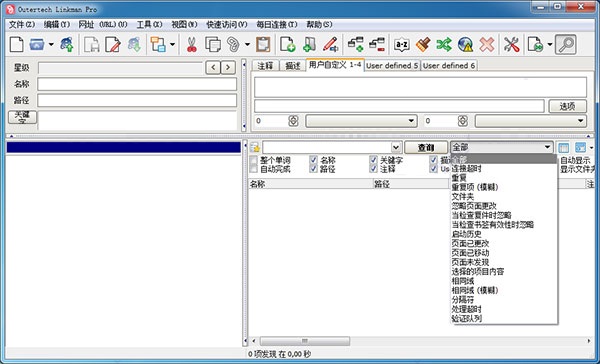Toggle the magnifier search toolbar button
Screen dimensions: 600x364
(566, 44)
